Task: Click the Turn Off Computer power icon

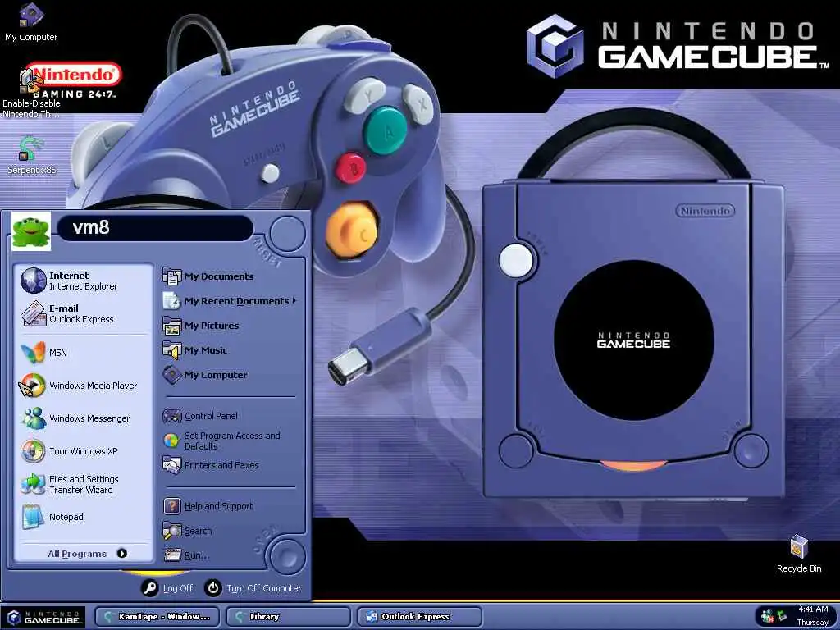Action: point(213,587)
